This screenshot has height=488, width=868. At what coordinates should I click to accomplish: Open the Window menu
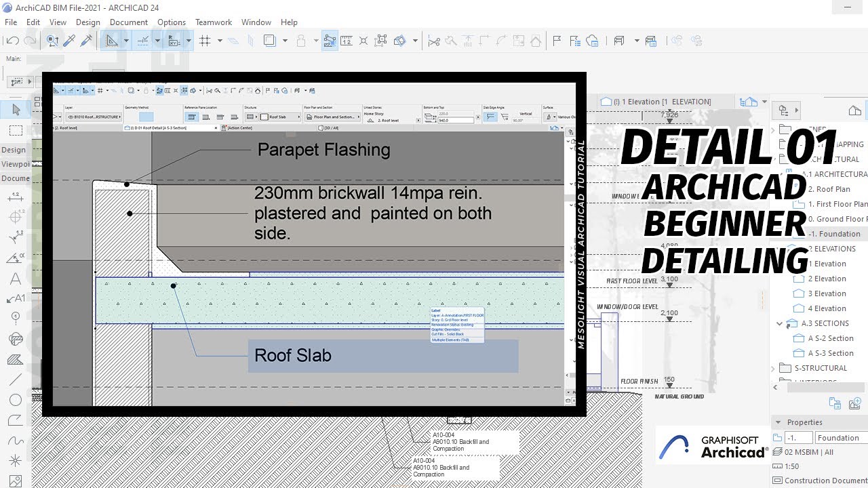click(x=256, y=22)
